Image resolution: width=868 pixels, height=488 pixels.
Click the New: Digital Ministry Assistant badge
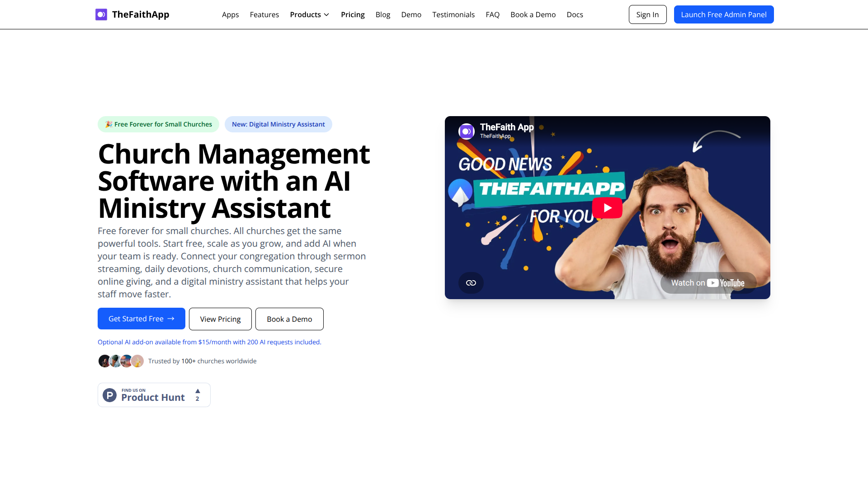pyautogui.click(x=278, y=124)
